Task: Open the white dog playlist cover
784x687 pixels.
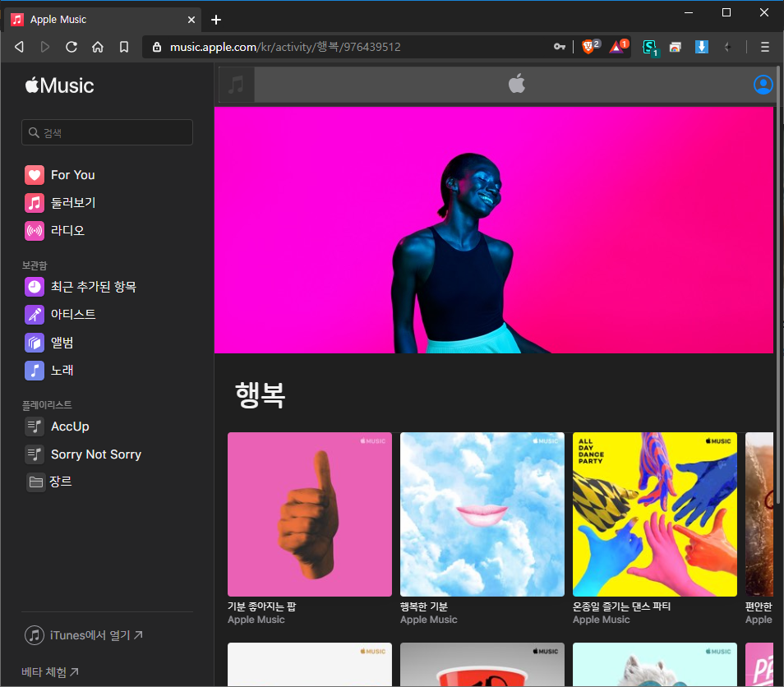Action: click(x=654, y=665)
